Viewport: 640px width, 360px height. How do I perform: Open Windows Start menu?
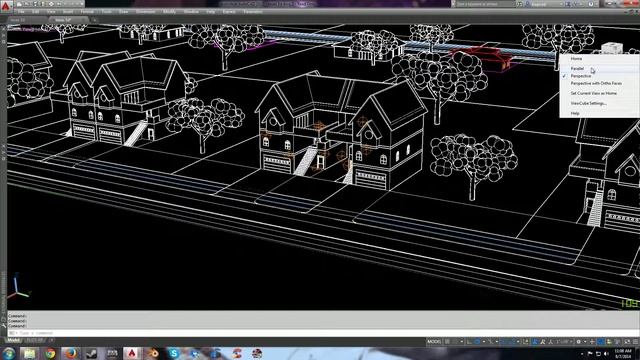[x=9, y=353]
